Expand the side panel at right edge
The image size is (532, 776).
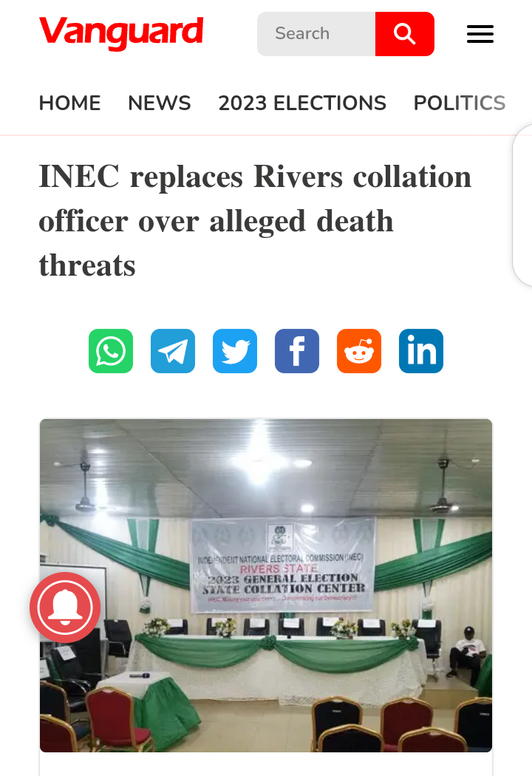point(522,205)
